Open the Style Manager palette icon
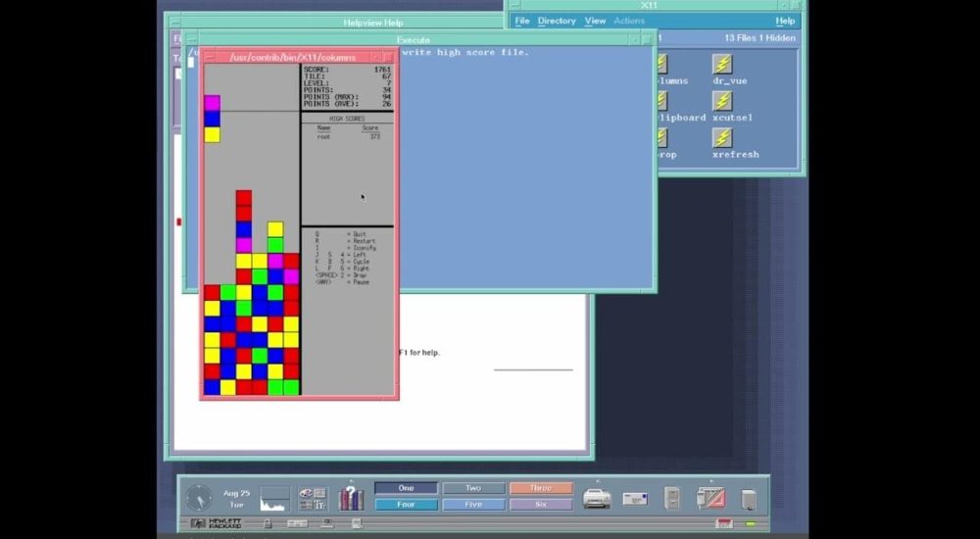Screen dimensions: 980x539 click(x=312, y=499)
